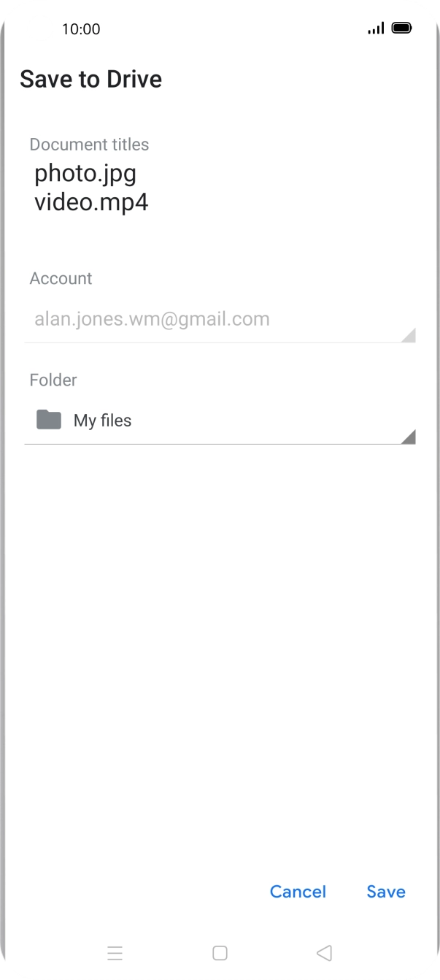Image resolution: width=440 pixels, height=980 pixels.
Task: Tap the Folder label
Action: pyautogui.click(x=53, y=380)
